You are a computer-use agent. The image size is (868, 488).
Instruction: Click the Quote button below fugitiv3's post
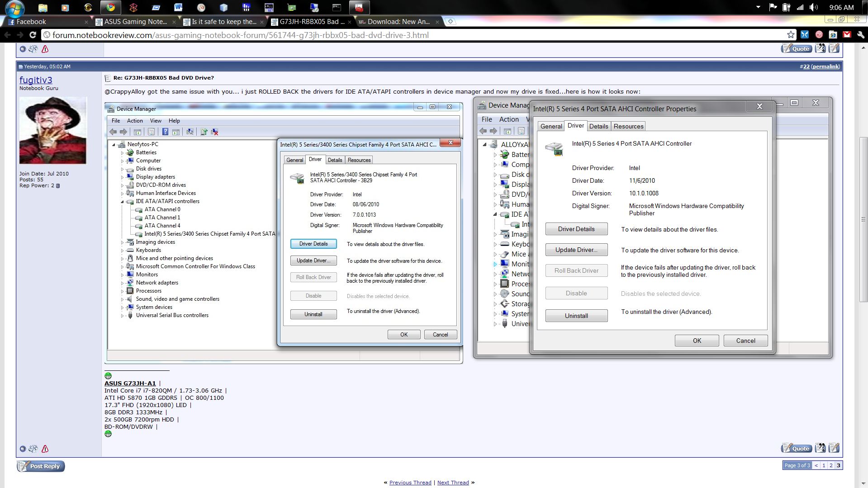tap(797, 448)
